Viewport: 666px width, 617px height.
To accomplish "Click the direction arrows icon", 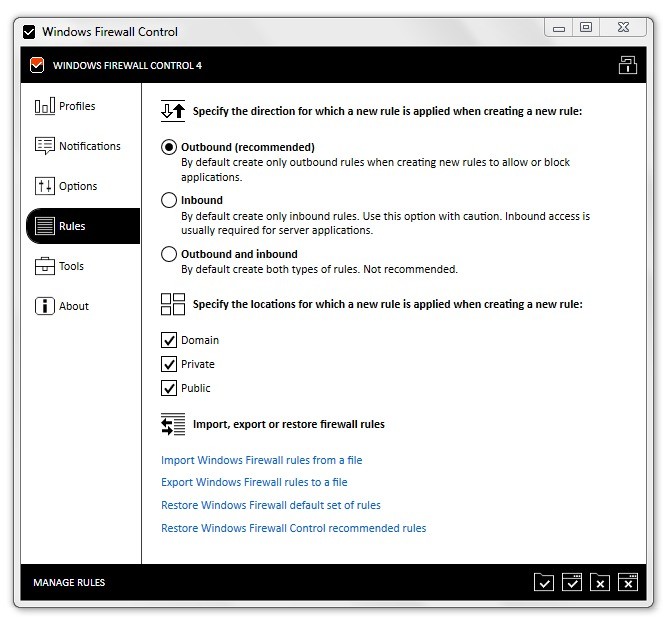I will pos(172,111).
